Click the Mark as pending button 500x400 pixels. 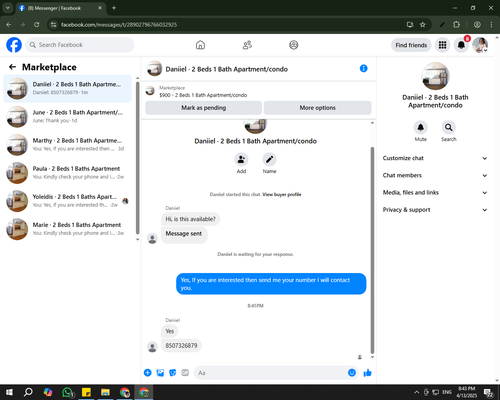(203, 108)
